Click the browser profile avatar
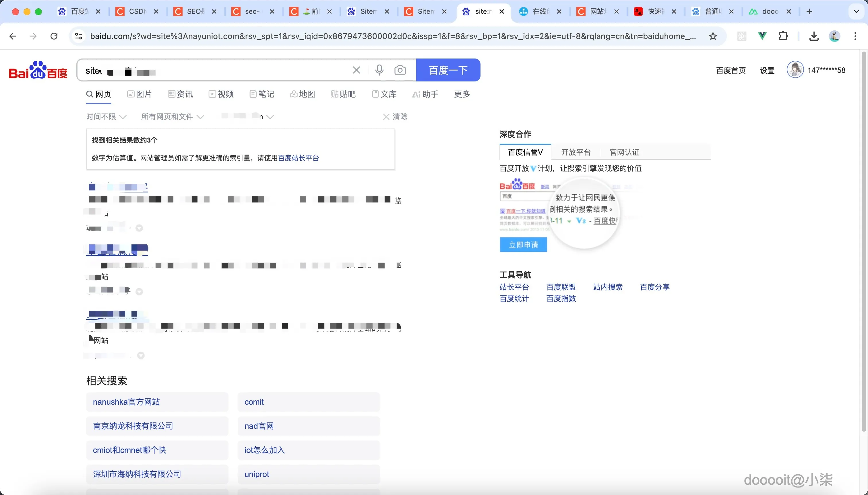 pos(834,36)
